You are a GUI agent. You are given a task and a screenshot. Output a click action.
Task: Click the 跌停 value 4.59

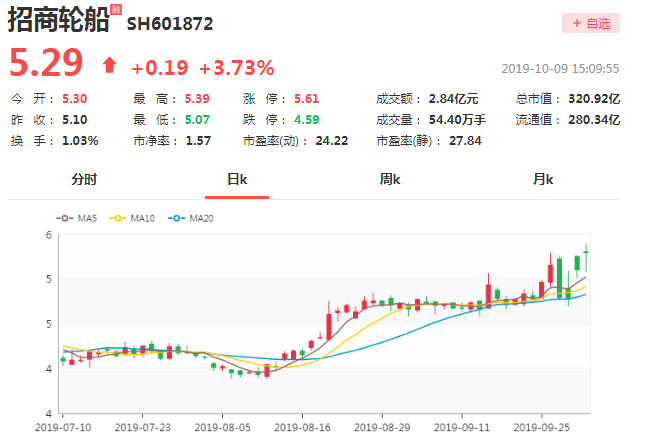pos(306,120)
